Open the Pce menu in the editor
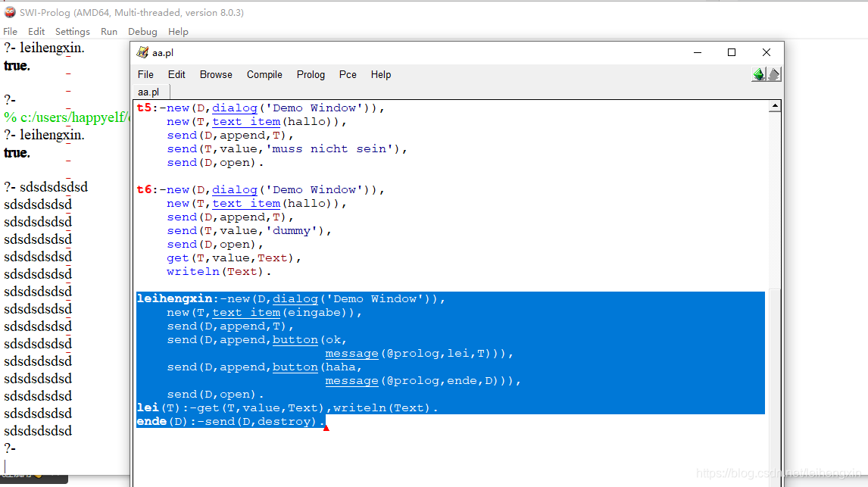Screen dimensions: 868x487 point(348,74)
